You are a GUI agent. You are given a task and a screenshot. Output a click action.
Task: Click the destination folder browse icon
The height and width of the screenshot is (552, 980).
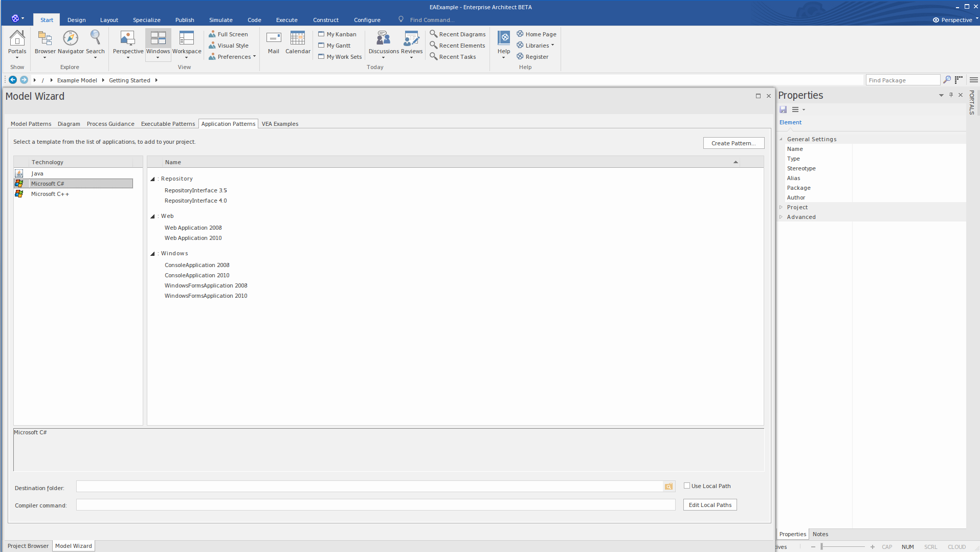[669, 487]
